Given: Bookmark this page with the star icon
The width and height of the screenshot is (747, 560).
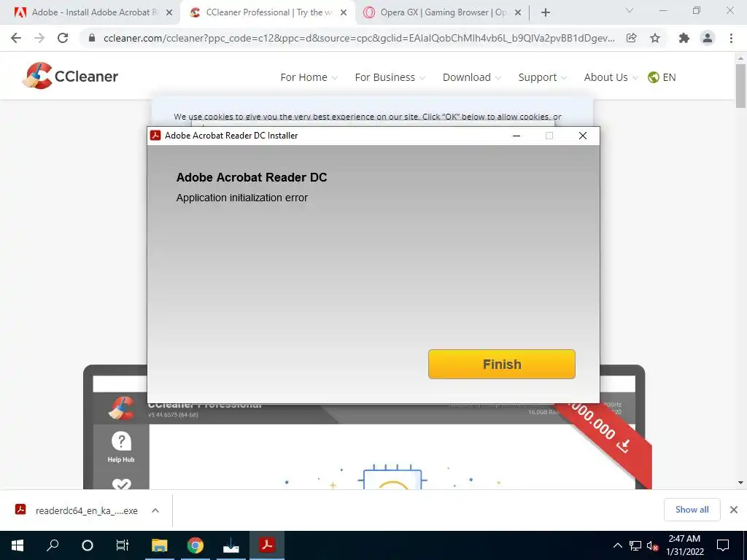Looking at the screenshot, I should [655, 38].
